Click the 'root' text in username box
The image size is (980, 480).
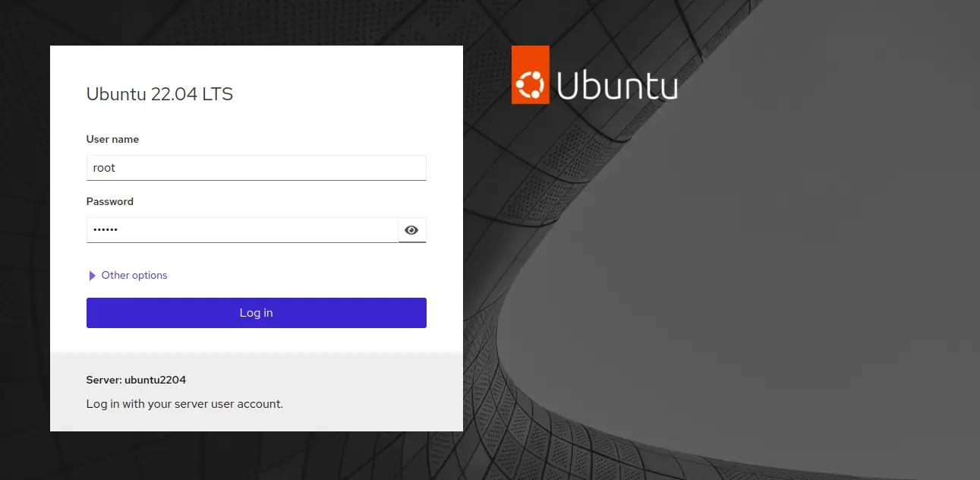[x=104, y=168]
